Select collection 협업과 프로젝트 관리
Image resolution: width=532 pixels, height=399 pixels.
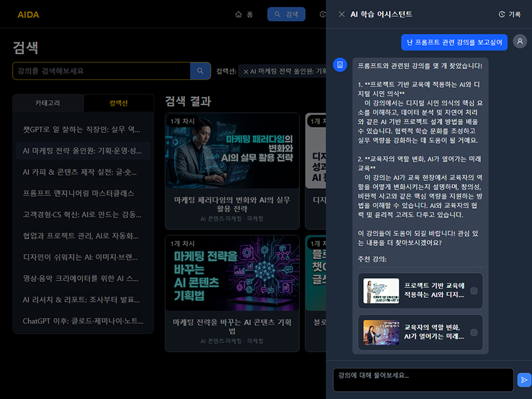point(83,236)
